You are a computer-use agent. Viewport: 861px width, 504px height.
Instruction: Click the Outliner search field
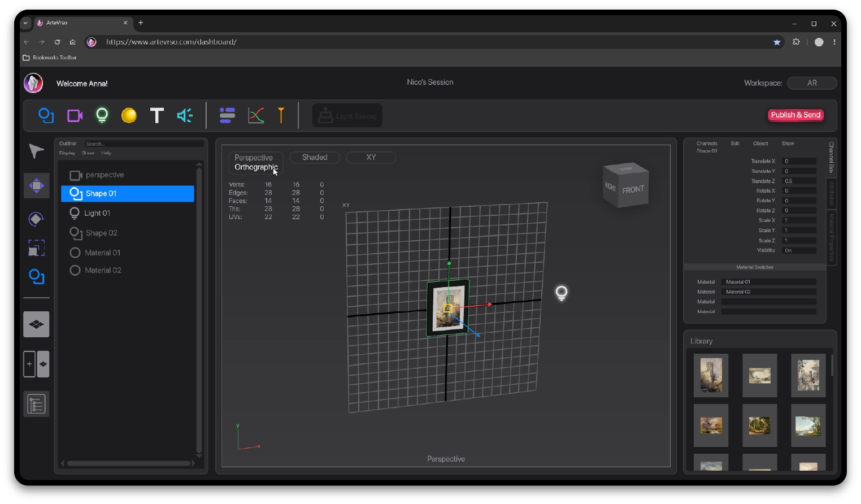[143, 144]
